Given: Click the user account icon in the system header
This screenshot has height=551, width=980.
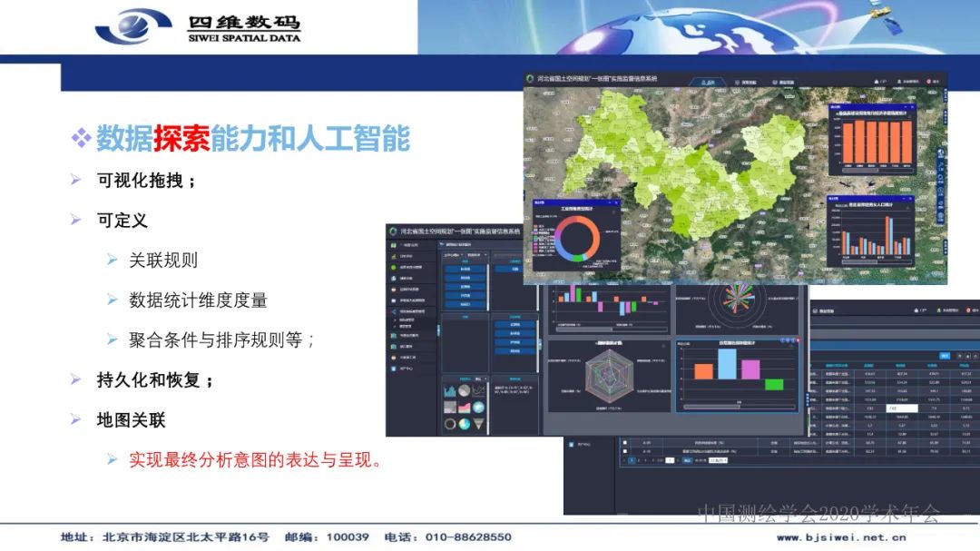Looking at the screenshot, I should 898,80.
